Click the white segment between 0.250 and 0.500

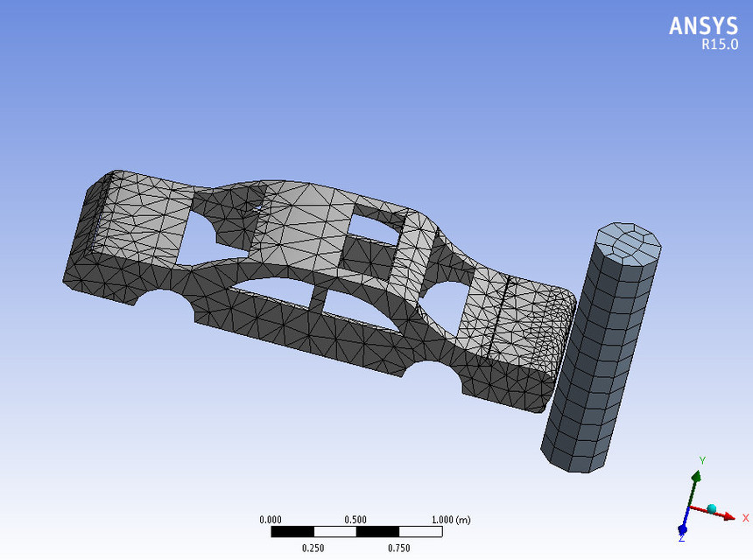point(335,531)
